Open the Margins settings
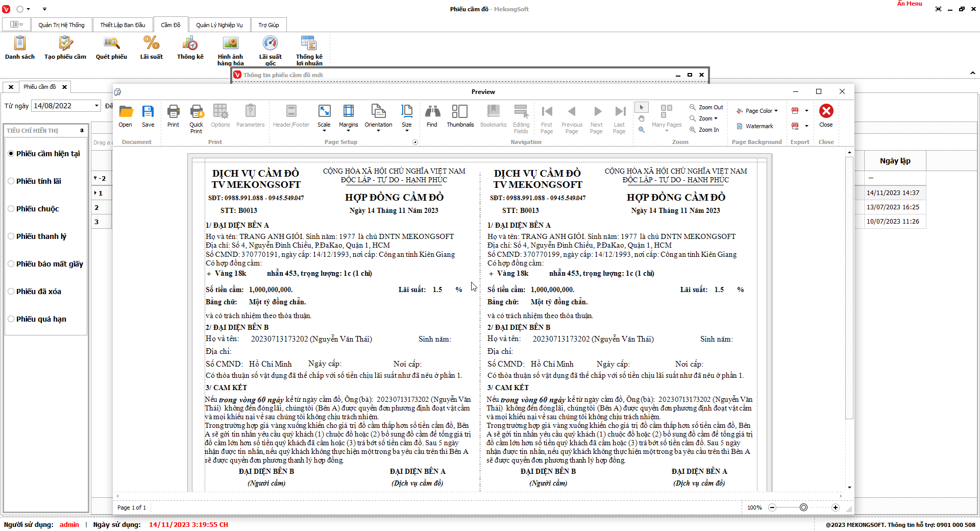Screen dimensions: 980x531 tap(349, 118)
